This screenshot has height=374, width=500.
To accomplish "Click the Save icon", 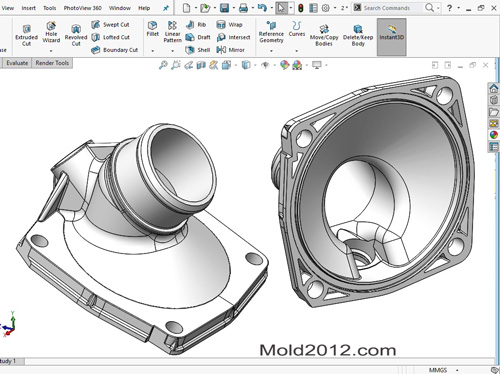I will [224, 8].
